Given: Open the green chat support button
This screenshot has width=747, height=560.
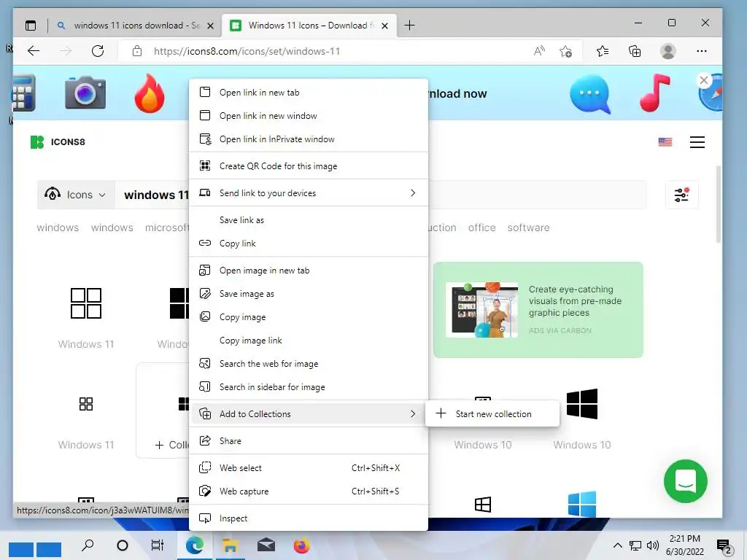Looking at the screenshot, I should tap(686, 481).
